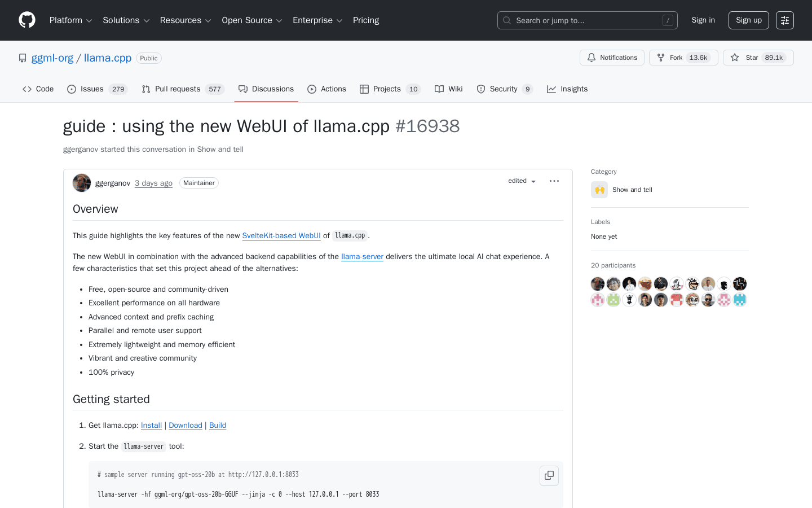This screenshot has width=812, height=508.
Task: Click the command palette icon top right
Action: (784, 20)
